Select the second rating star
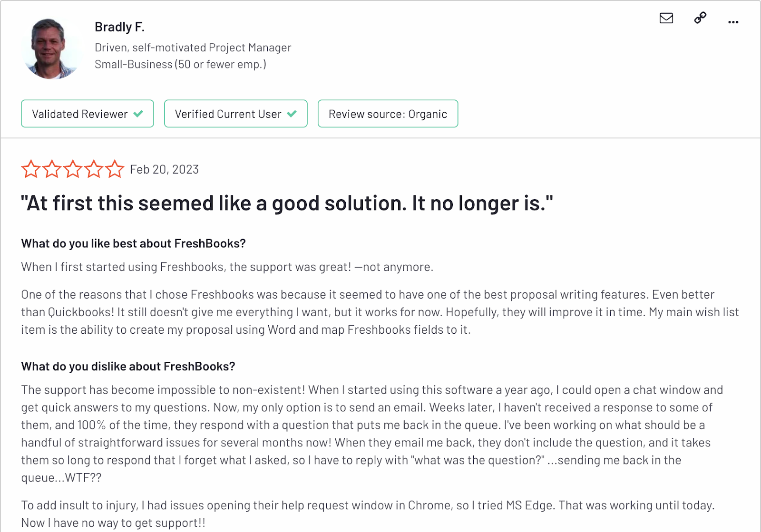 click(x=52, y=169)
